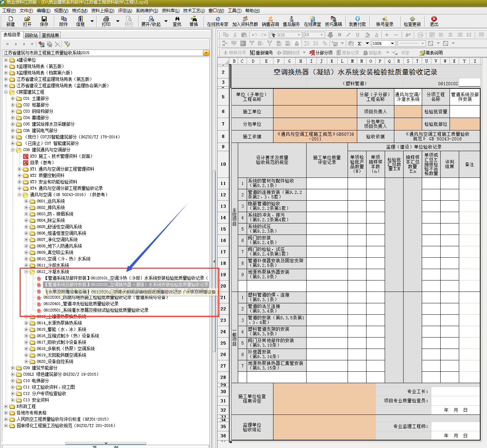Click the 特殊符号 special symbols button
Viewport: 487px width, 448px height.
(235, 53)
